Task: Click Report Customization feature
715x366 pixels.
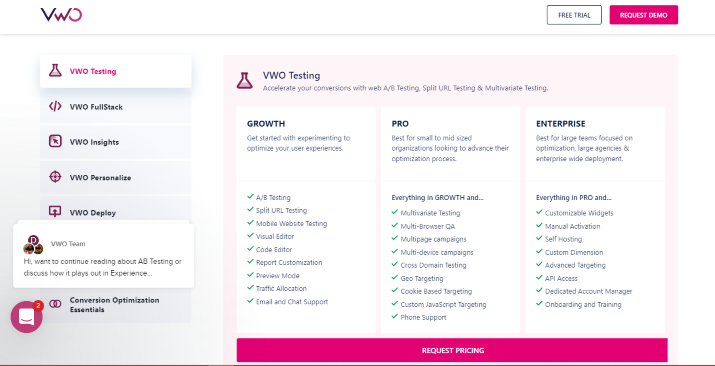Action: 289,263
